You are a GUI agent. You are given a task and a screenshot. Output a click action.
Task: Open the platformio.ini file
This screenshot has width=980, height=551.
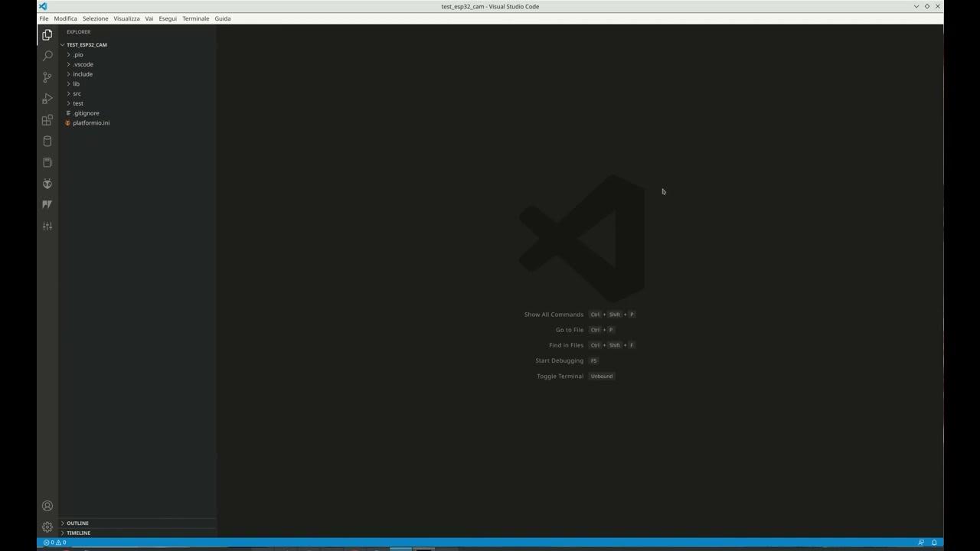[x=138, y=122]
